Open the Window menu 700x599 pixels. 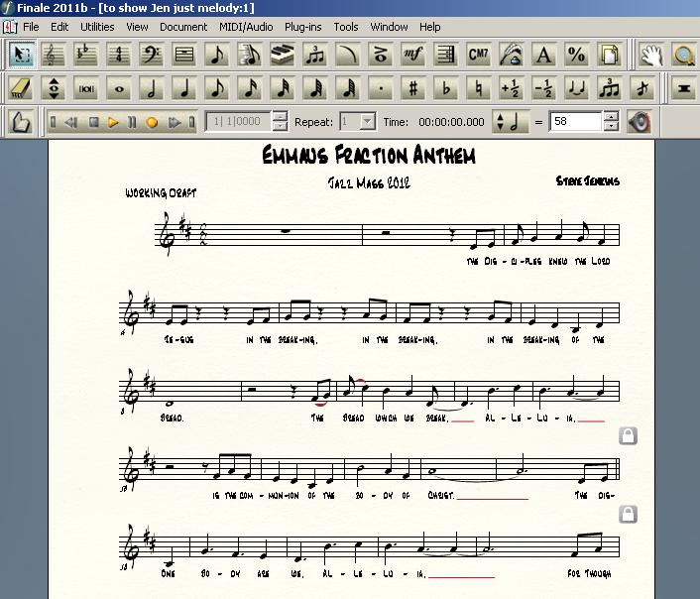(x=389, y=27)
